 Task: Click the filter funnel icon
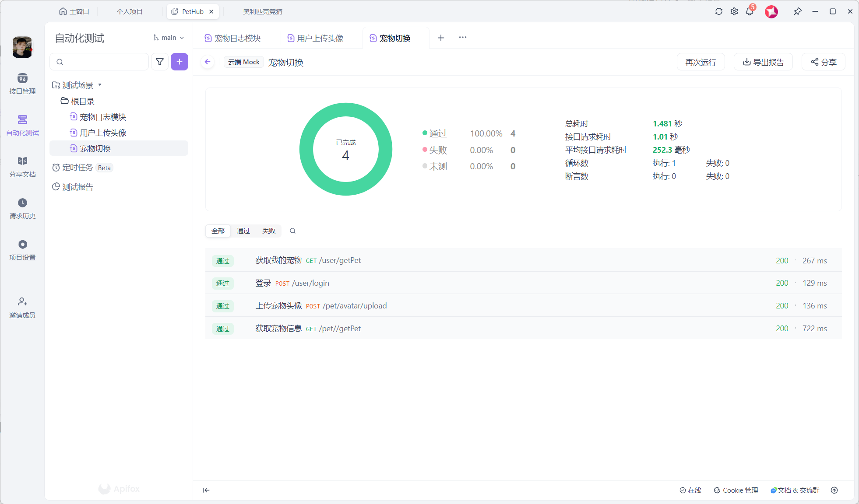(160, 62)
